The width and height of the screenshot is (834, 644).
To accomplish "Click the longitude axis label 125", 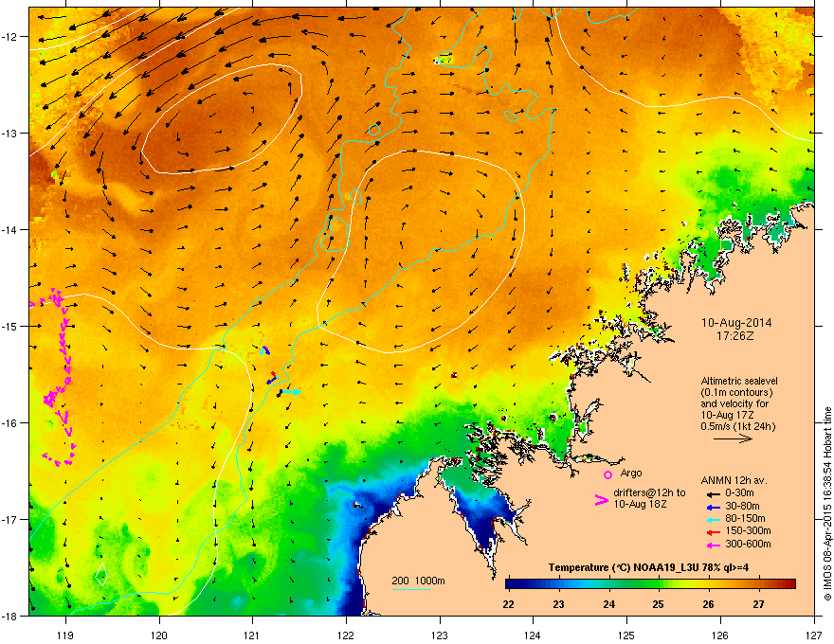I will 626,635.
